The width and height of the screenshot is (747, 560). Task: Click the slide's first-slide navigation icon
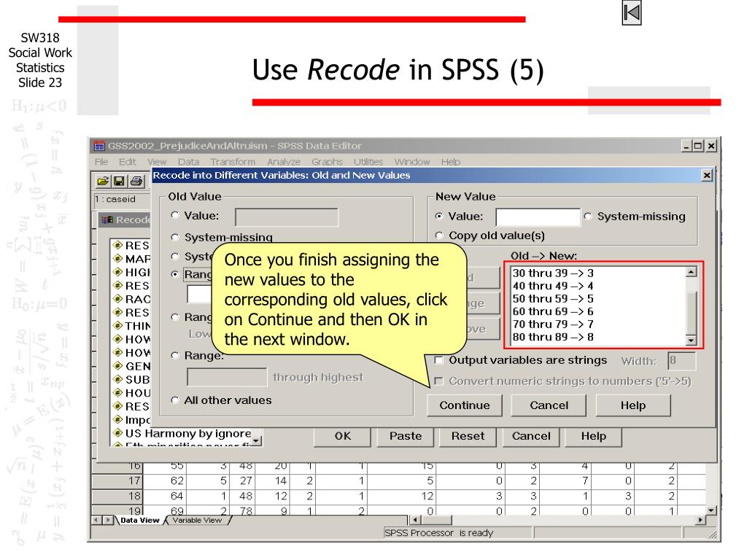631,15
